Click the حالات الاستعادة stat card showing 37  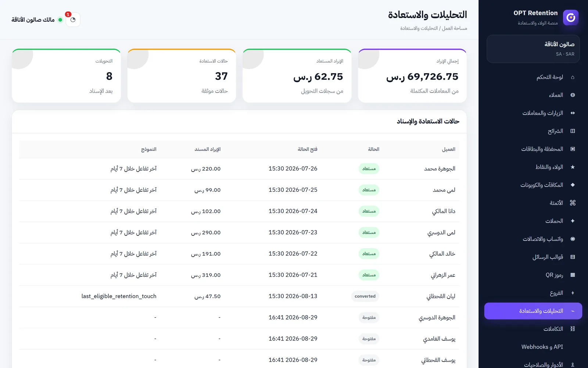coord(182,76)
